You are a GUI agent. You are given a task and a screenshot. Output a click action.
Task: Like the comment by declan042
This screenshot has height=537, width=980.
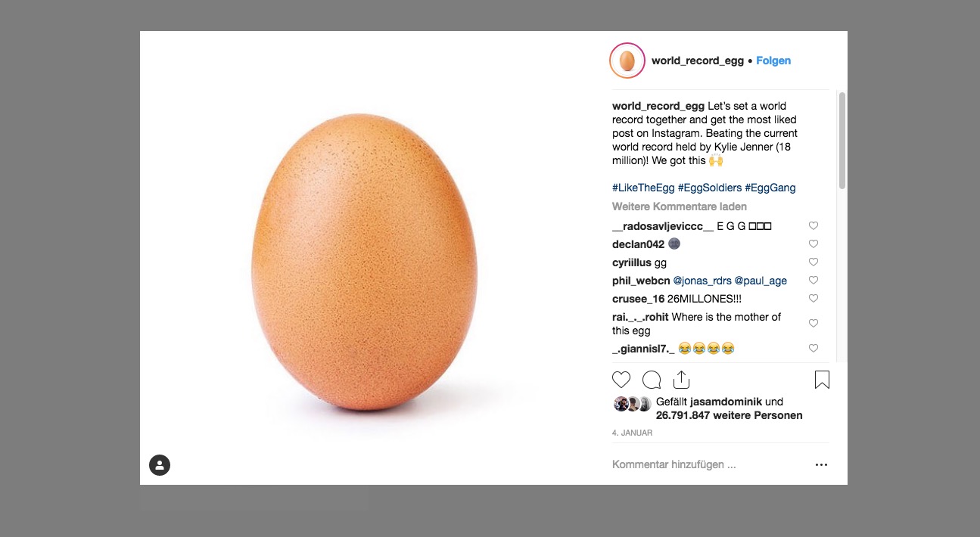[x=814, y=244]
